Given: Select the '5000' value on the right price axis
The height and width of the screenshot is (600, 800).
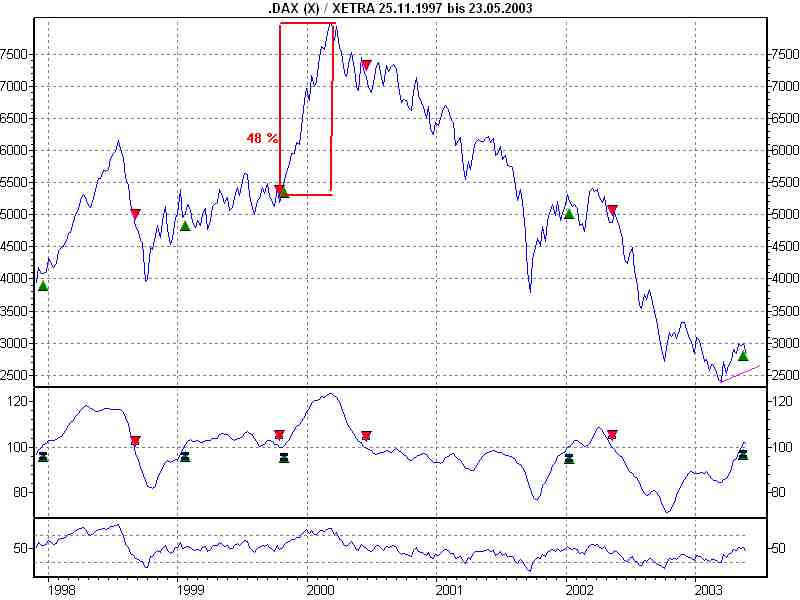Looking at the screenshot, I should tap(785, 214).
